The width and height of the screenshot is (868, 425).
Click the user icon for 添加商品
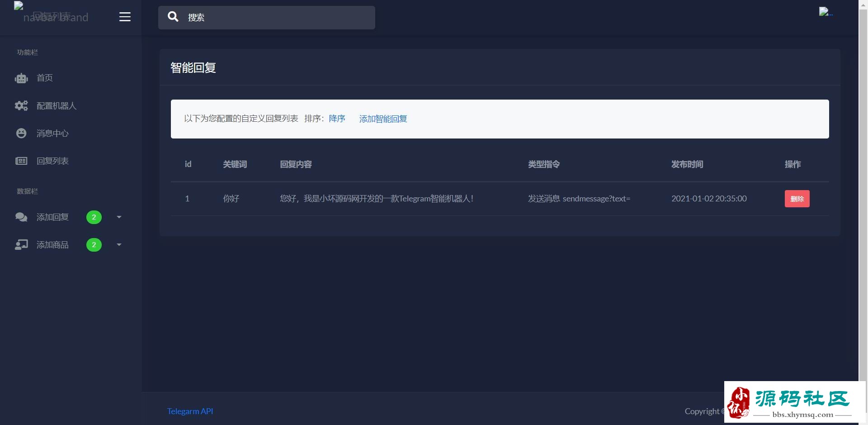pyautogui.click(x=21, y=245)
